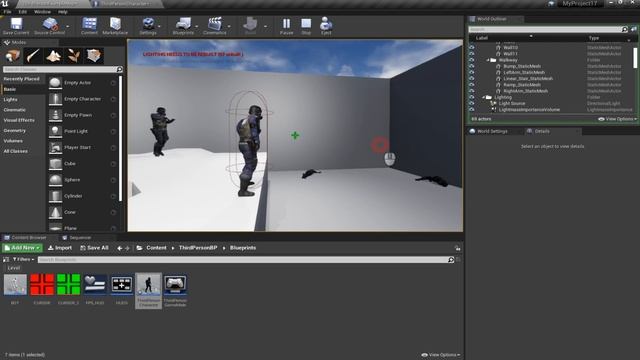Screen dimensions: 640x360
Task: Open View Options in the World Outliner
Action: [x=617, y=119]
